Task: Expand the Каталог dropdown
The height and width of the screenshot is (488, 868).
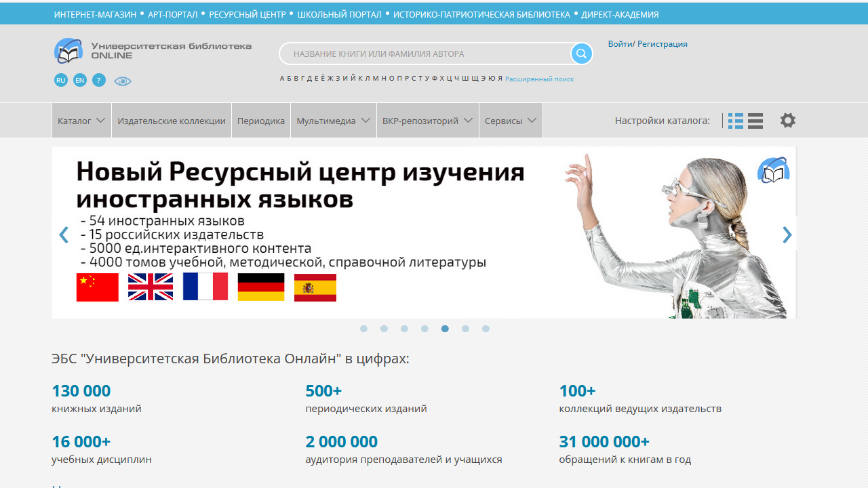Action: coord(81,121)
